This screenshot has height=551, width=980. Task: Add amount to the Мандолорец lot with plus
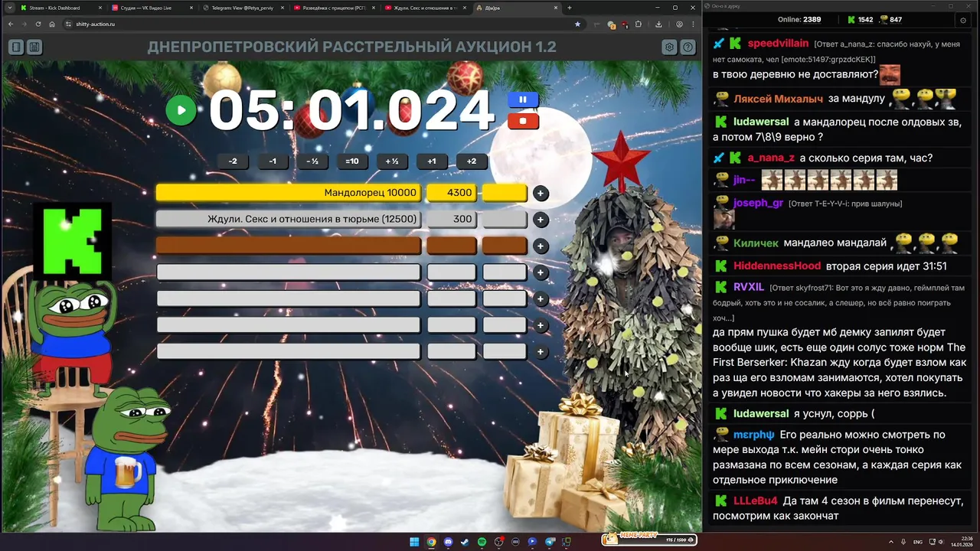pos(541,194)
